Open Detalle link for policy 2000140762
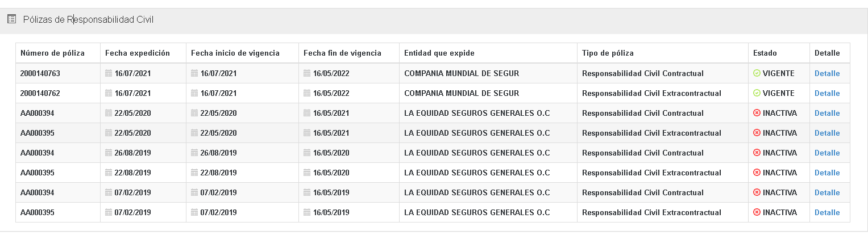The width and height of the screenshot is (868, 235). [x=827, y=93]
